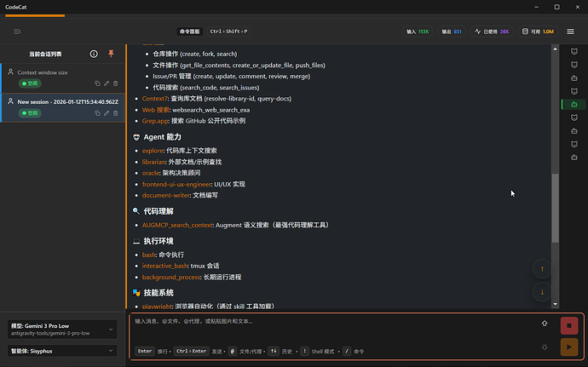Click 空闲 status badge under Context window size

tap(30, 83)
